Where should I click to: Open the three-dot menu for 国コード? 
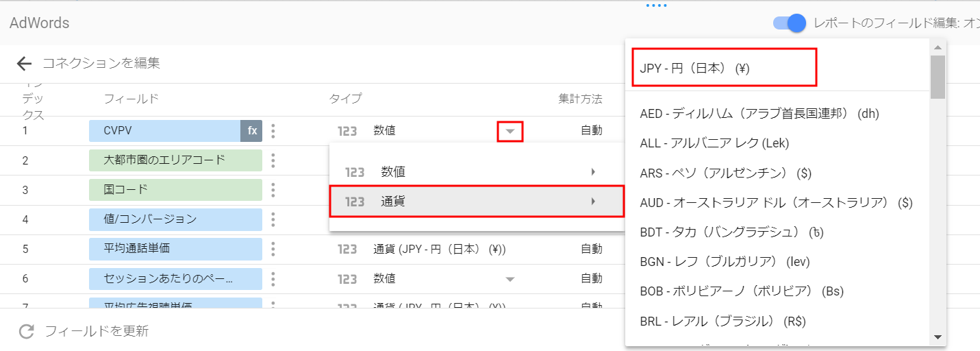273,190
